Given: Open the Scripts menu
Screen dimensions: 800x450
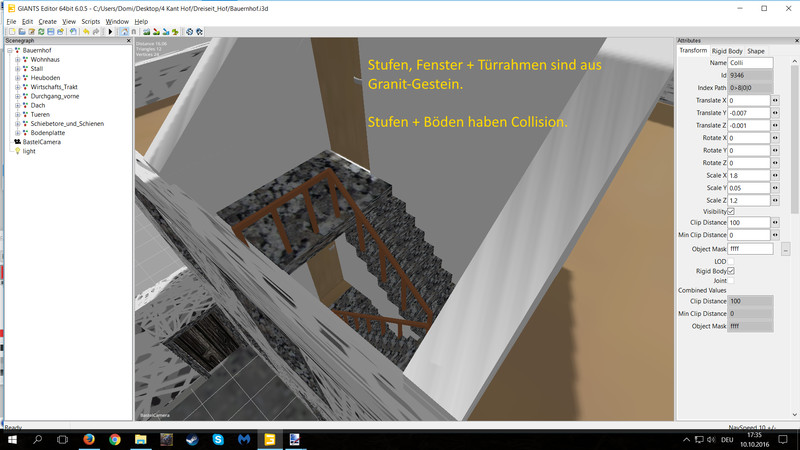Looking at the screenshot, I should pyautogui.click(x=90, y=21).
